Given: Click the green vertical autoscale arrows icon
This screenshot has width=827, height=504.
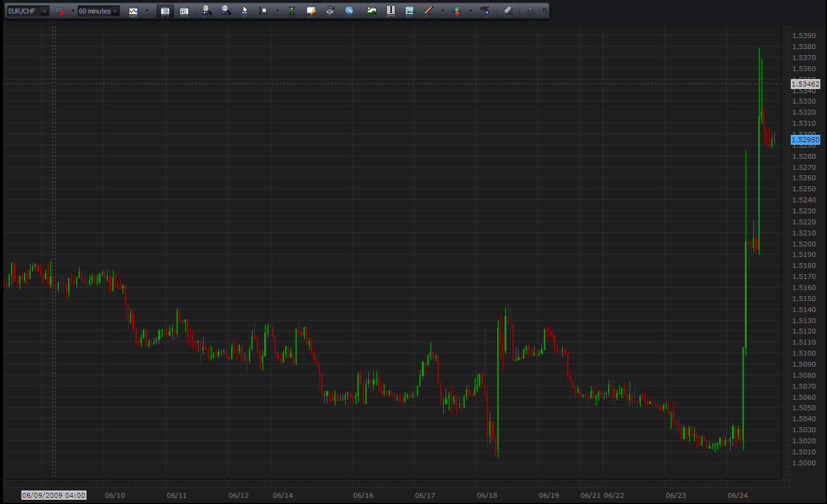Looking at the screenshot, I should pyautogui.click(x=292, y=10).
